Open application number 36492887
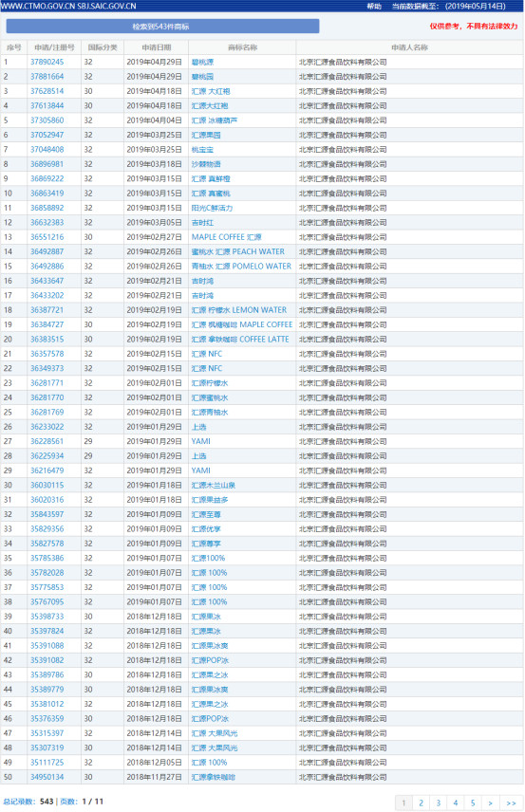This screenshot has width=525, height=812. click(47, 251)
